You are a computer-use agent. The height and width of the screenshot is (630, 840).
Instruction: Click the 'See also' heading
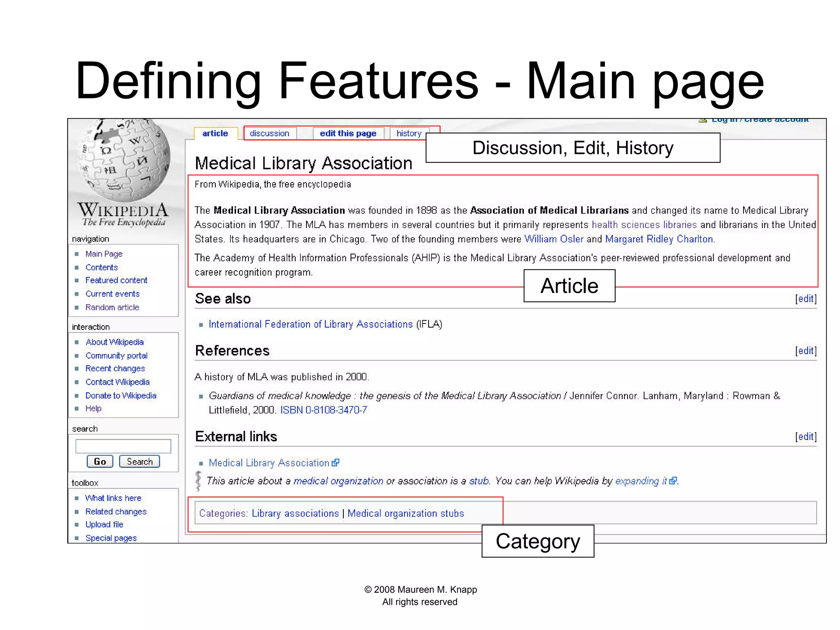(223, 299)
